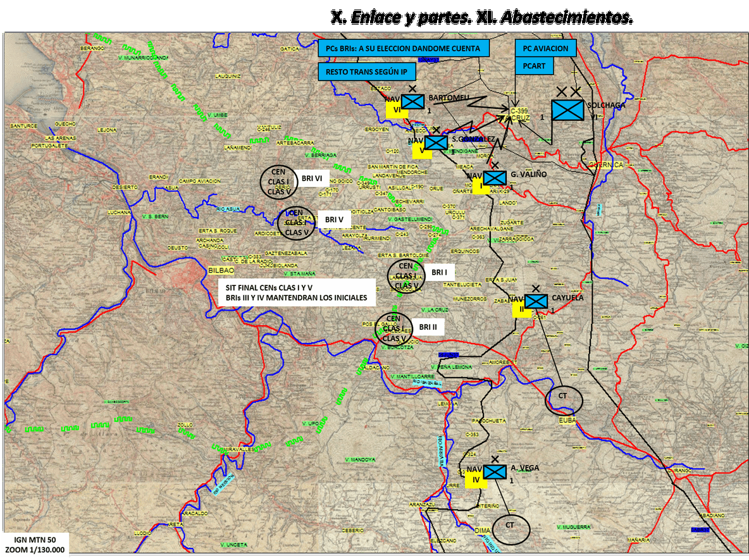Select the 'V. UNCETA' map label
This screenshot has width=749, height=560.
(x=234, y=545)
